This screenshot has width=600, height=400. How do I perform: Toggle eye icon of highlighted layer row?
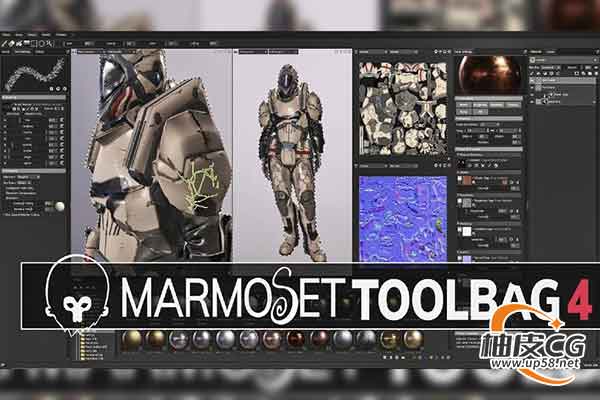(533, 80)
